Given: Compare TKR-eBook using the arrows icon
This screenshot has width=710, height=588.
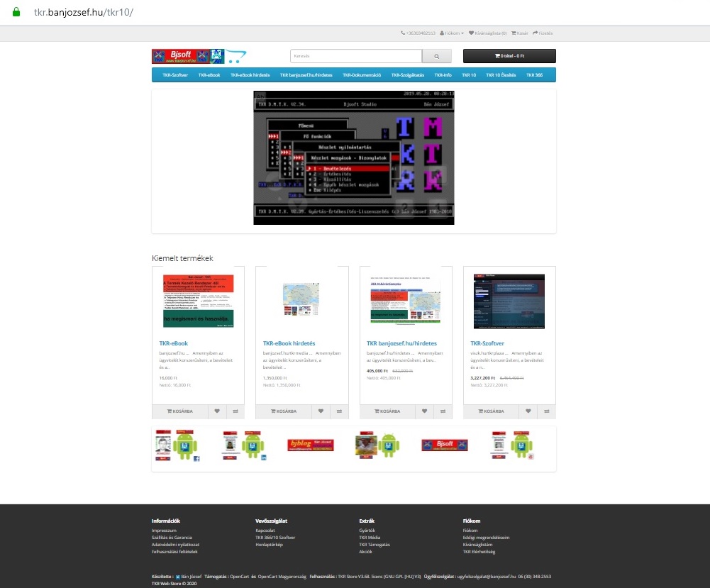Looking at the screenshot, I should coord(235,411).
